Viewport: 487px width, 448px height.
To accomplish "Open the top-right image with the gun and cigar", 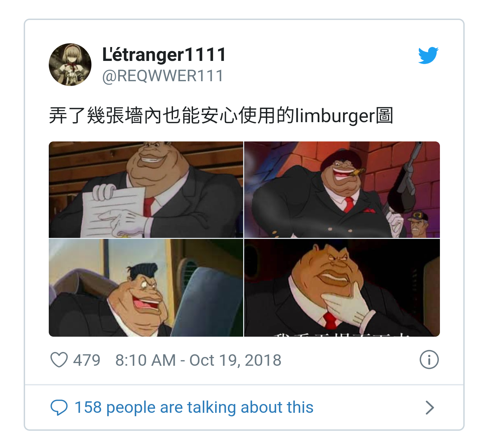I will pos(342,189).
